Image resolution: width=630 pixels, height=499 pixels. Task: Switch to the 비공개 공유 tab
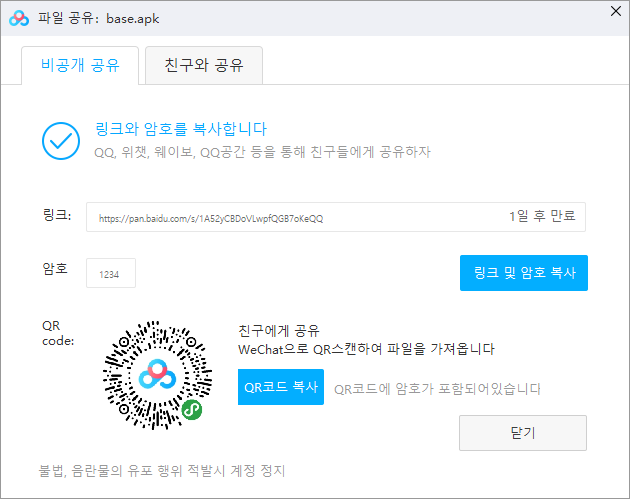[x=80, y=65]
